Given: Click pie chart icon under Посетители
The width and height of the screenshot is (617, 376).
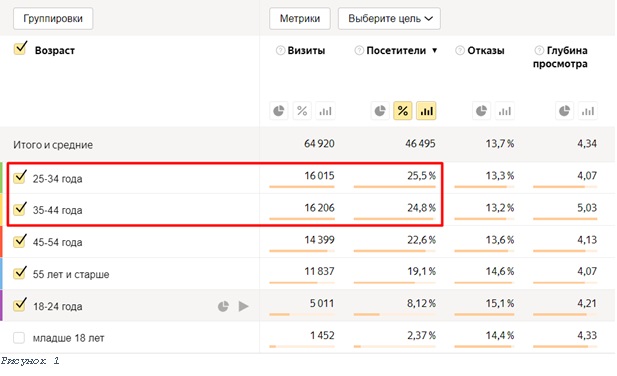Looking at the screenshot, I should [380, 111].
